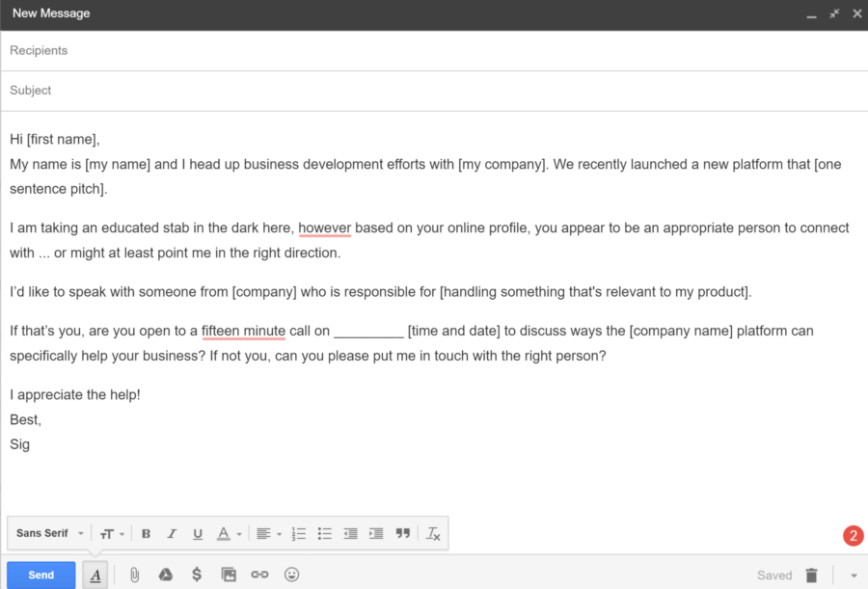
Task: Insert a hyperlink
Action: point(259,574)
